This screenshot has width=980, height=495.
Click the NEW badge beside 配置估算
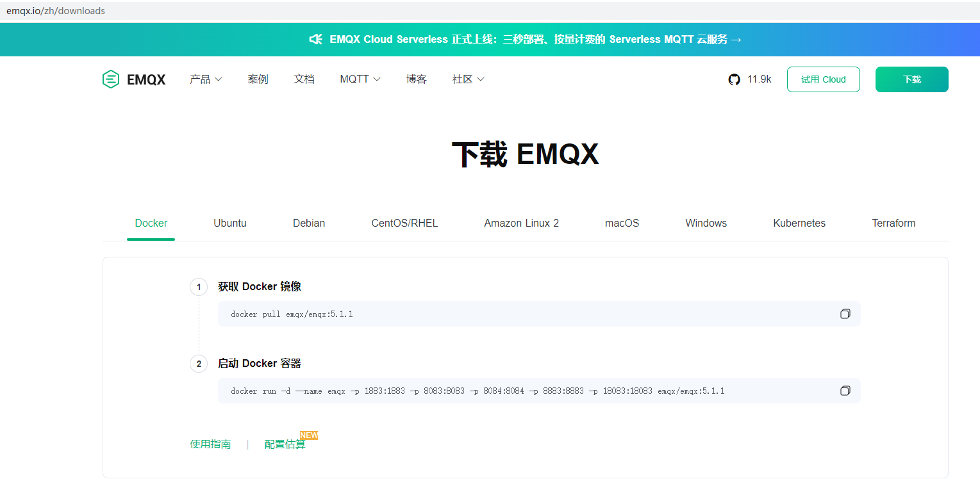(309, 435)
